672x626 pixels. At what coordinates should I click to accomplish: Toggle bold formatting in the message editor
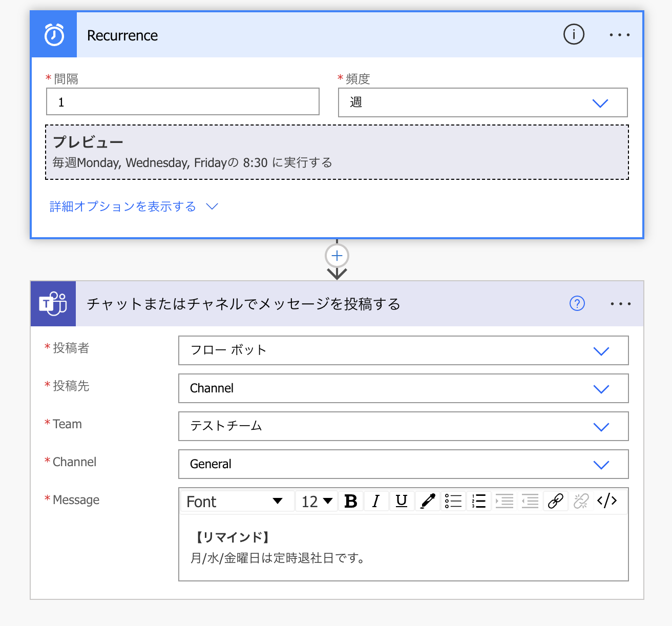click(x=350, y=501)
